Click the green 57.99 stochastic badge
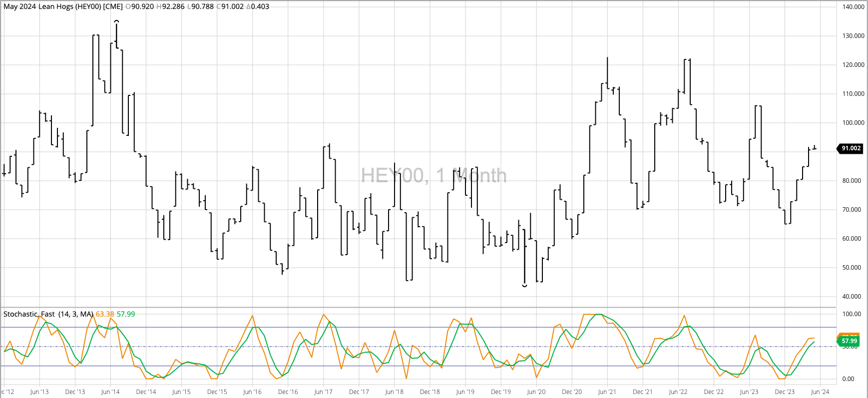This screenshot has height=398, width=868. (x=849, y=342)
